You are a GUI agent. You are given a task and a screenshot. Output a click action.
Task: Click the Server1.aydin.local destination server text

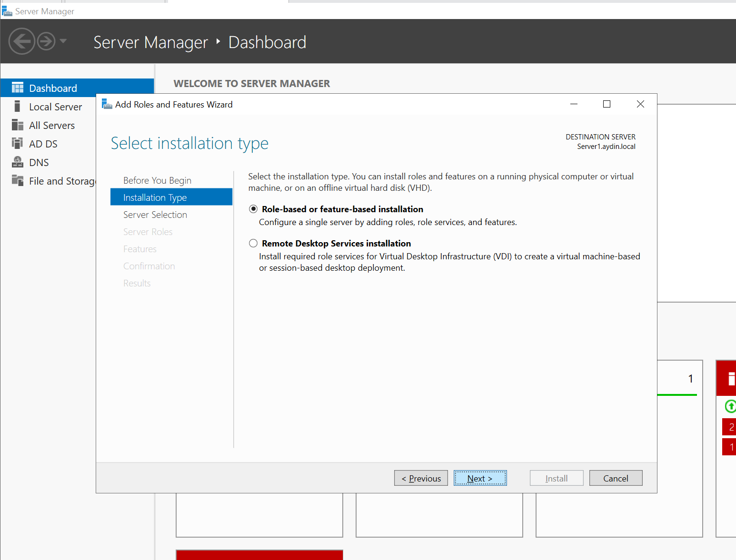pos(606,147)
